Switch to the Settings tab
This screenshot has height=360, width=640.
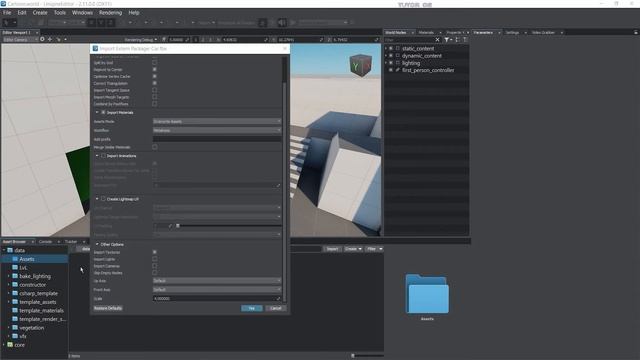point(512,33)
